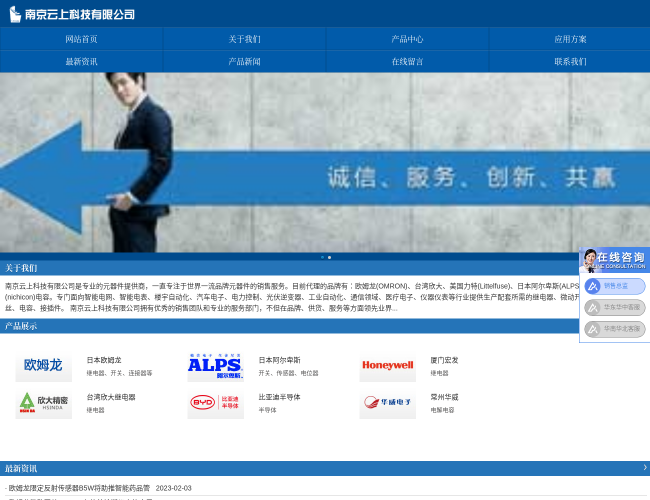
Task: Open the 关于我们 navigation tab
Action: (244, 39)
